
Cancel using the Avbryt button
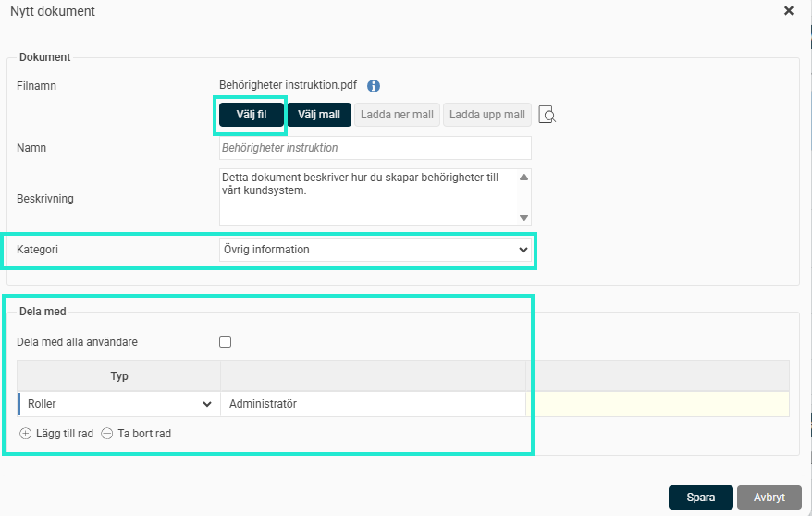click(x=769, y=498)
